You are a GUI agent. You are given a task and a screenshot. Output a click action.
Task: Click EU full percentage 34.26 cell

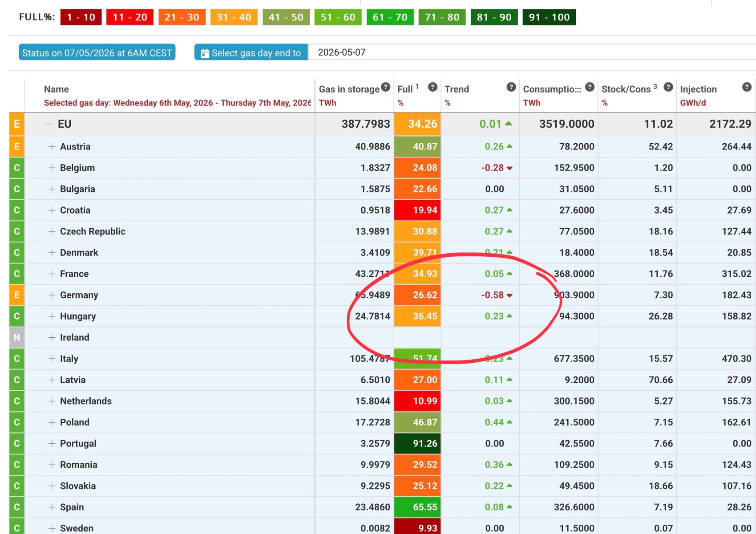(417, 124)
